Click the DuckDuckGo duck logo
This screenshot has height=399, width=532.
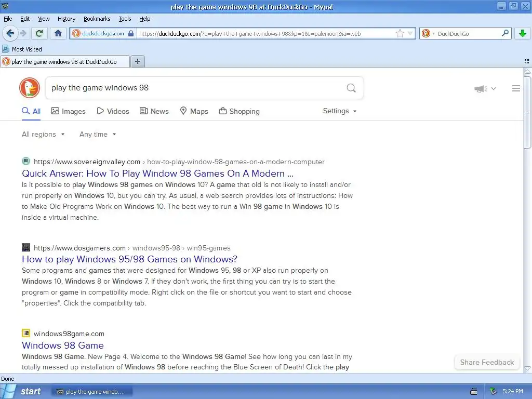(30, 88)
